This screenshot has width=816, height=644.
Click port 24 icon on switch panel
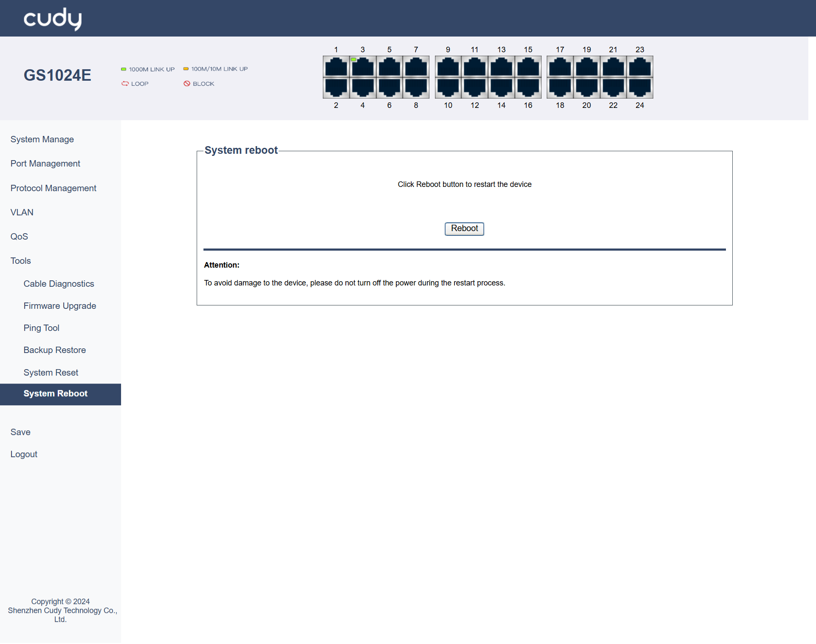640,88
